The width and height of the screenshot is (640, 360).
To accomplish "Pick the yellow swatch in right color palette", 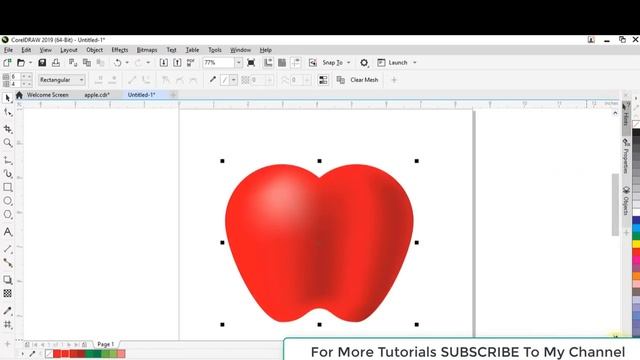I will pos(636,244).
